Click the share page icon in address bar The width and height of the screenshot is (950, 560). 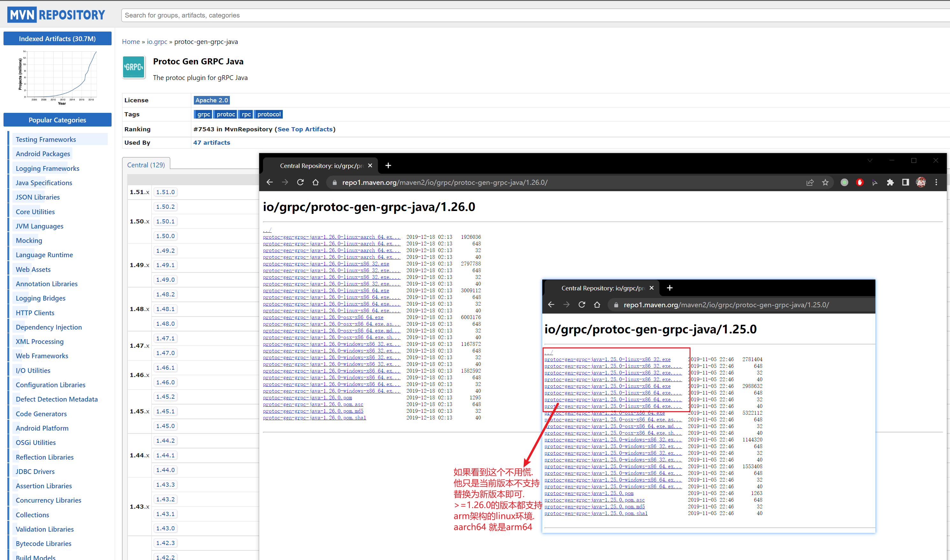click(x=810, y=183)
